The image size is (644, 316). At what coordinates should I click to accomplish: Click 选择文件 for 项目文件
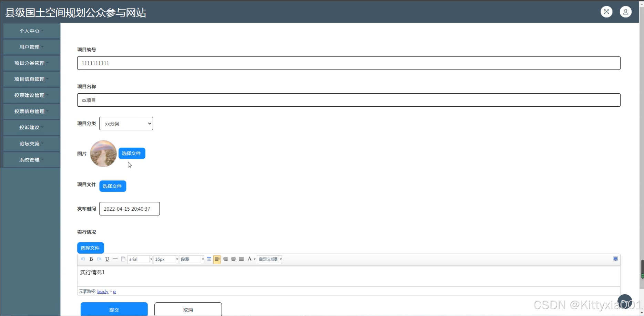pos(113,186)
